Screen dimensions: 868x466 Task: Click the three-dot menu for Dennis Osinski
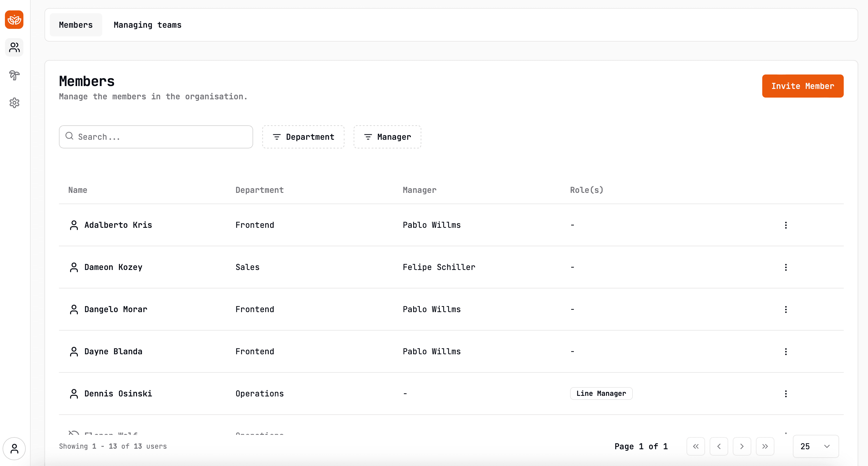pos(786,394)
